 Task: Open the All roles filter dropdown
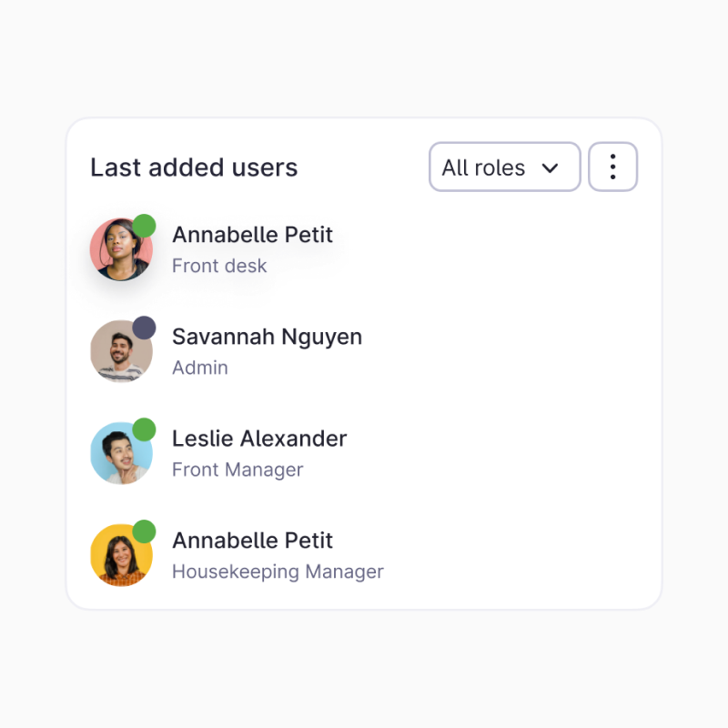504,167
